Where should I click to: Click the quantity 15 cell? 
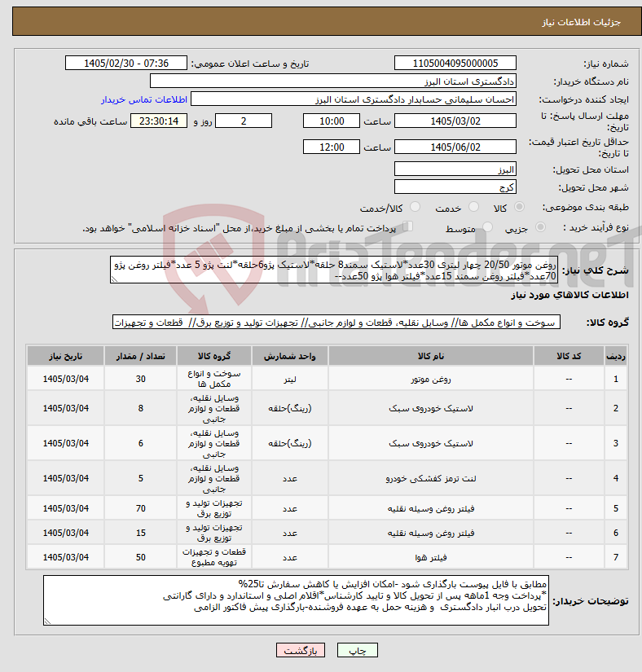141,534
